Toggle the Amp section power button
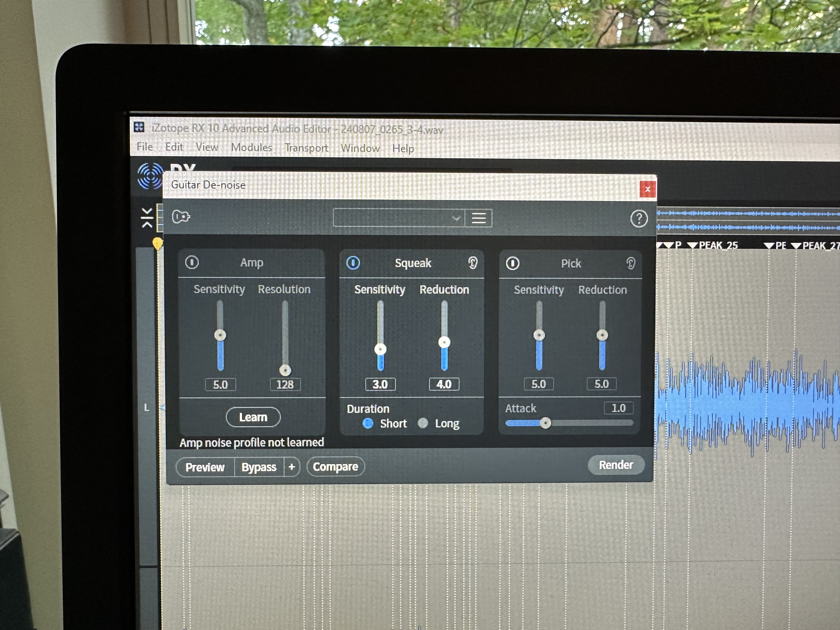This screenshot has height=630, width=840. pos(192,262)
